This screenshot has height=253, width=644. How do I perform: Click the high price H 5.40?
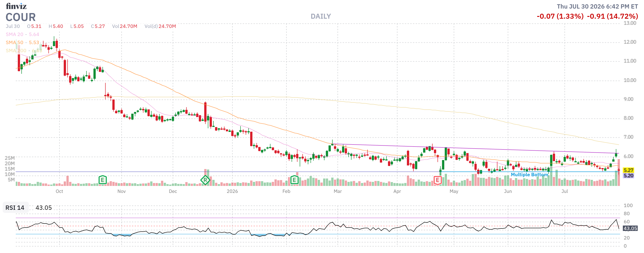point(56,26)
